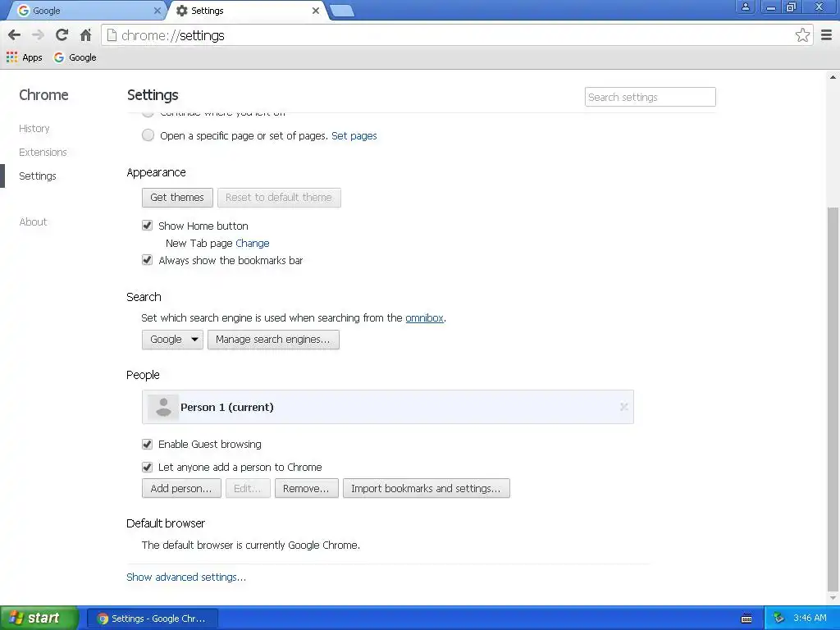840x630 pixels.
Task: Click the vertical scrollbar thumb
Action: click(833, 399)
